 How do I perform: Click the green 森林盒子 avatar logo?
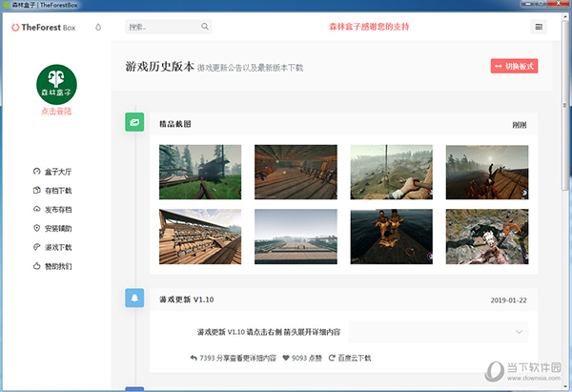(x=56, y=83)
